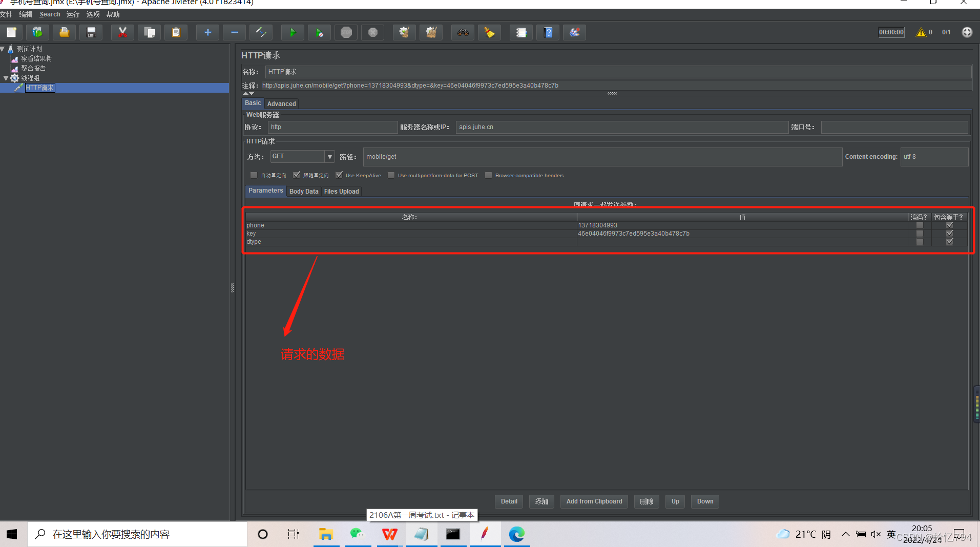Viewport: 980px width, 547px height.
Task: Open 编辑 menu
Action: [26, 14]
